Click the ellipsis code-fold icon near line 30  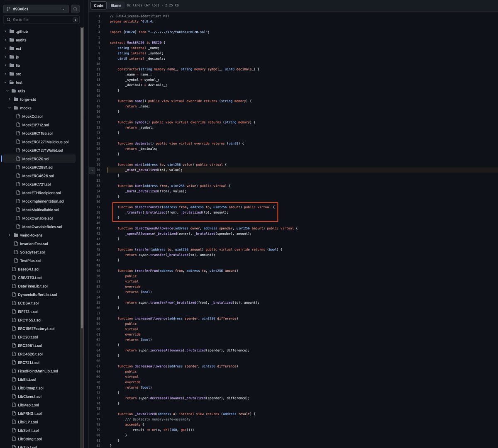pyautogui.click(x=91, y=170)
